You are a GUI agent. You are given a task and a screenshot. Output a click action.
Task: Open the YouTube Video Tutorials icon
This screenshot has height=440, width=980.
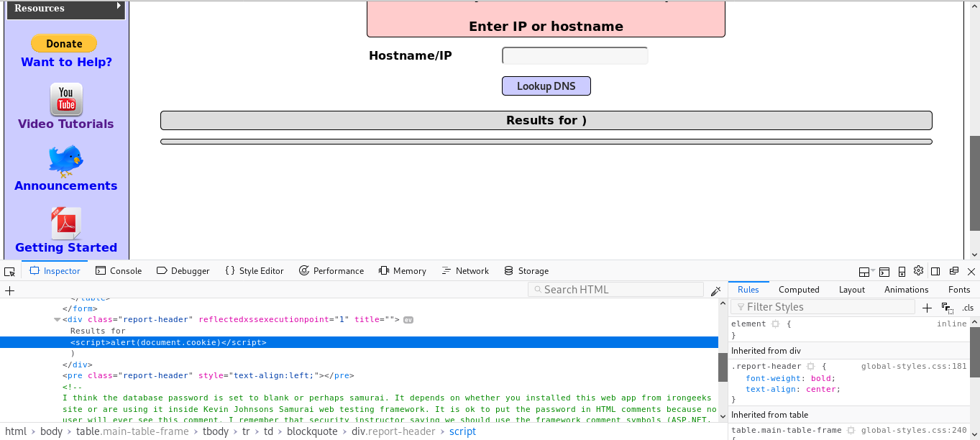point(66,99)
